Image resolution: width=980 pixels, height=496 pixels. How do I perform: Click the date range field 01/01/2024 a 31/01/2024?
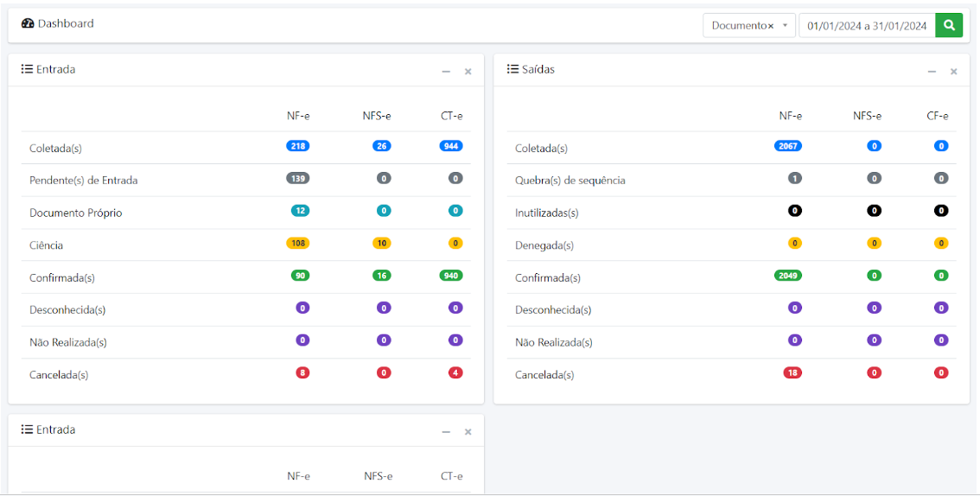pos(866,26)
